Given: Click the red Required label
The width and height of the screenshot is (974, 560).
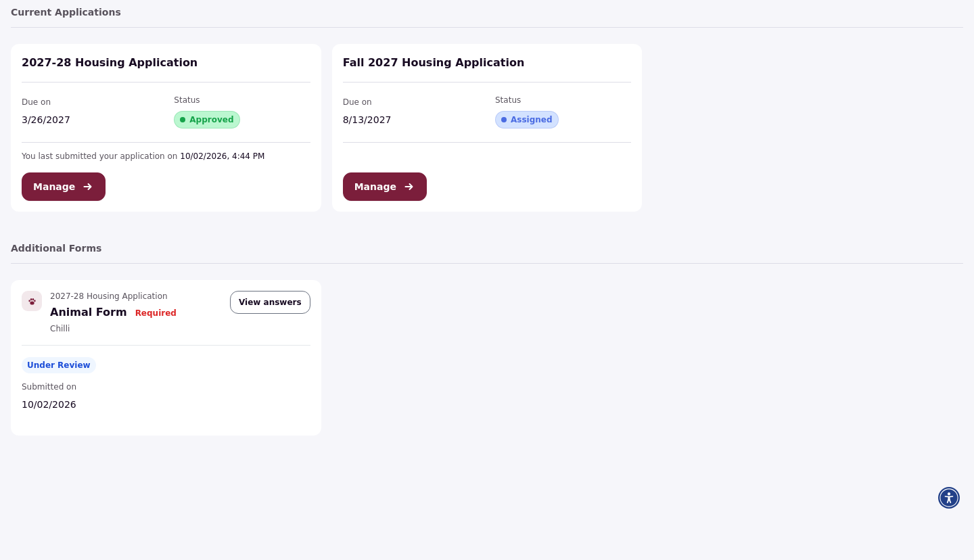Looking at the screenshot, I should pyautogui.click(x=156, y=313).
